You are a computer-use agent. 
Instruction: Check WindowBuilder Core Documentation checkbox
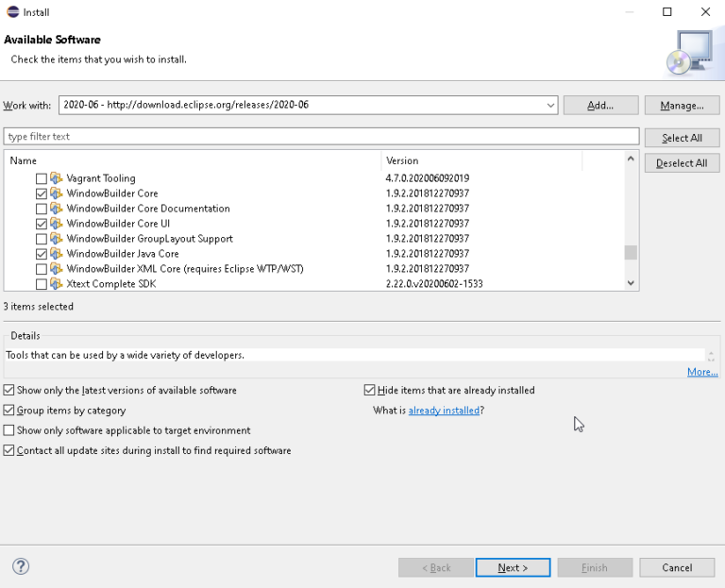pos(42,209)
